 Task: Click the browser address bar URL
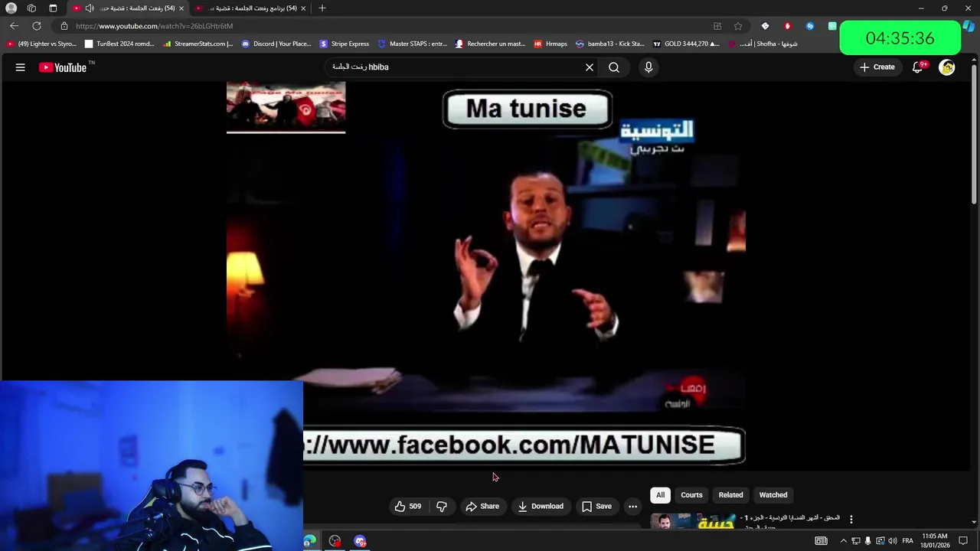point(154,26)
